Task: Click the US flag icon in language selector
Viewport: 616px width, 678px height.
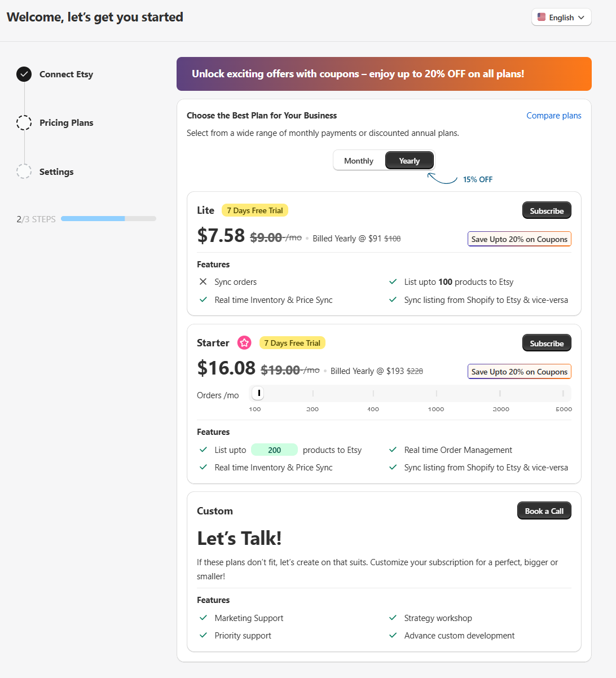Action: point(542,17)
